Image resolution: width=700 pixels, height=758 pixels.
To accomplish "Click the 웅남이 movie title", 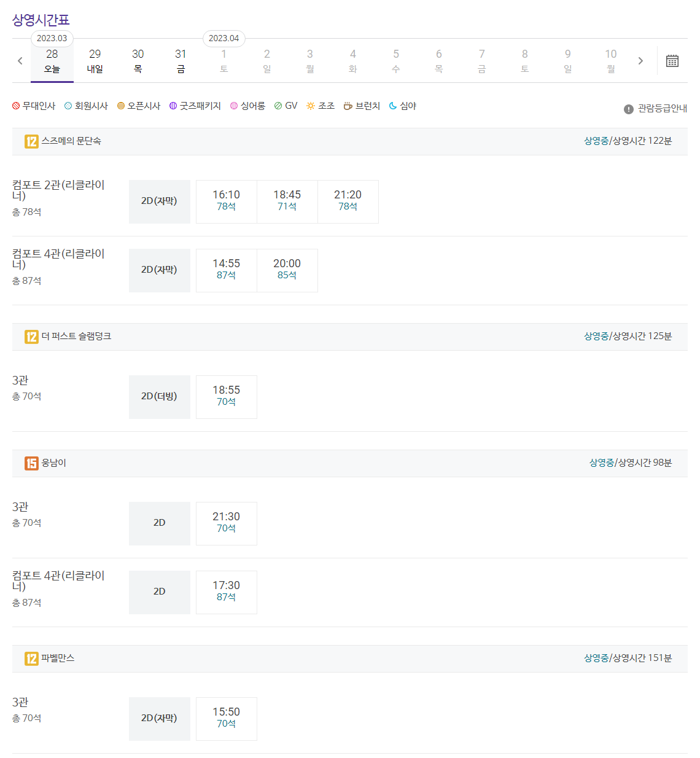I will click(x=54, y=463).
